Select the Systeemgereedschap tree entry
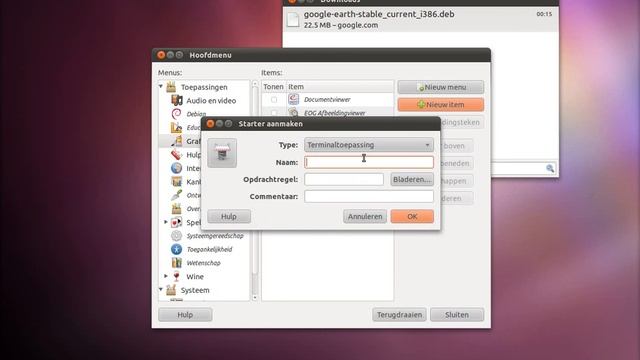Screen dimensions: 640x360 (215, 236)
